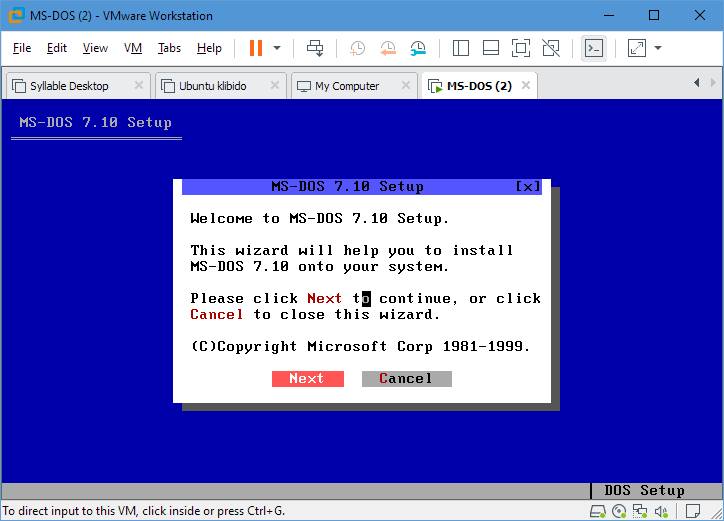Take a snapshot of this VM
Screen dimensions: 724x521
click(357, 48)
